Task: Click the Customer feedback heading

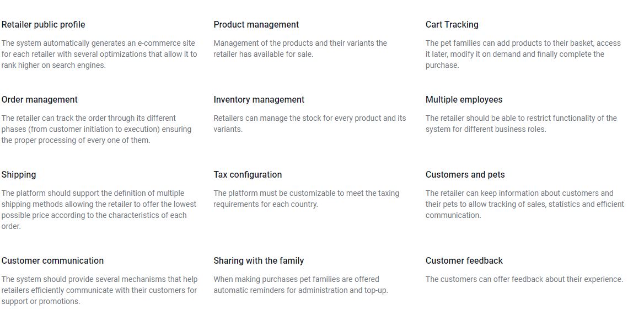Action: click(x=464, y=261)
